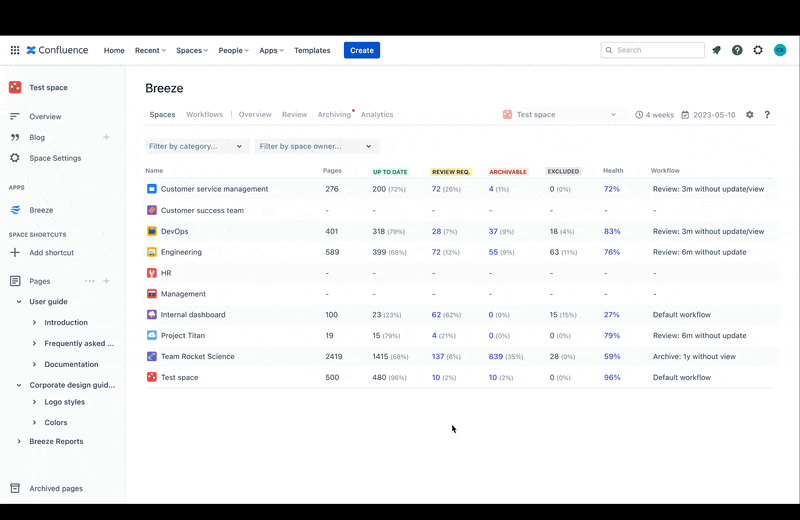Click the REVIEW REQ. column header
The image size is (800, 520).
click(x=451, y=172)
